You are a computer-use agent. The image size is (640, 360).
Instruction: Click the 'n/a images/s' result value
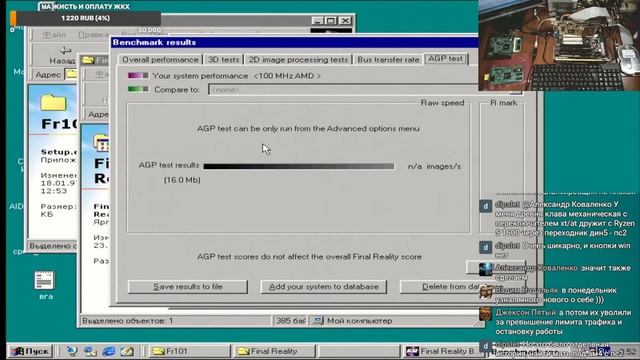point(434,166)
